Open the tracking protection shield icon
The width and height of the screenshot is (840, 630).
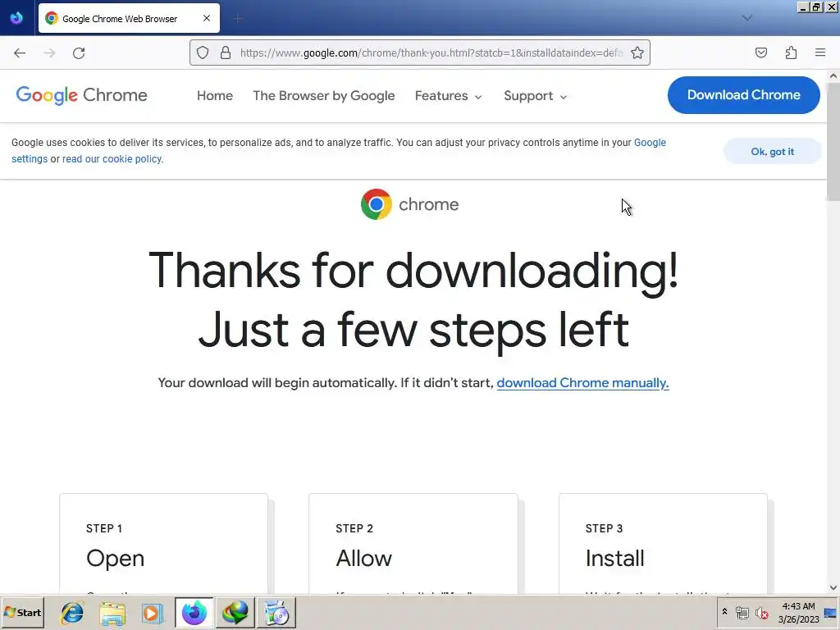click(203, 52)
